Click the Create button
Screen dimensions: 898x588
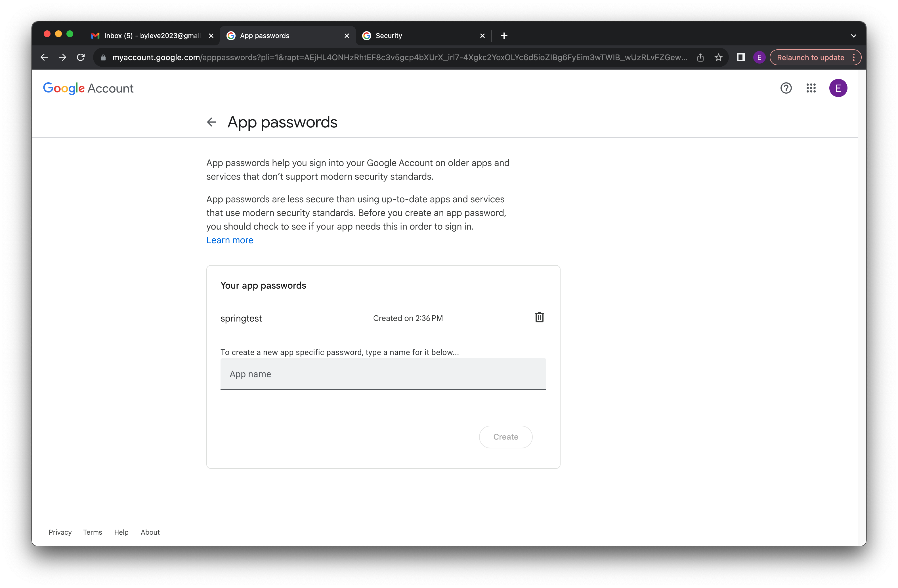click(505, 436)
